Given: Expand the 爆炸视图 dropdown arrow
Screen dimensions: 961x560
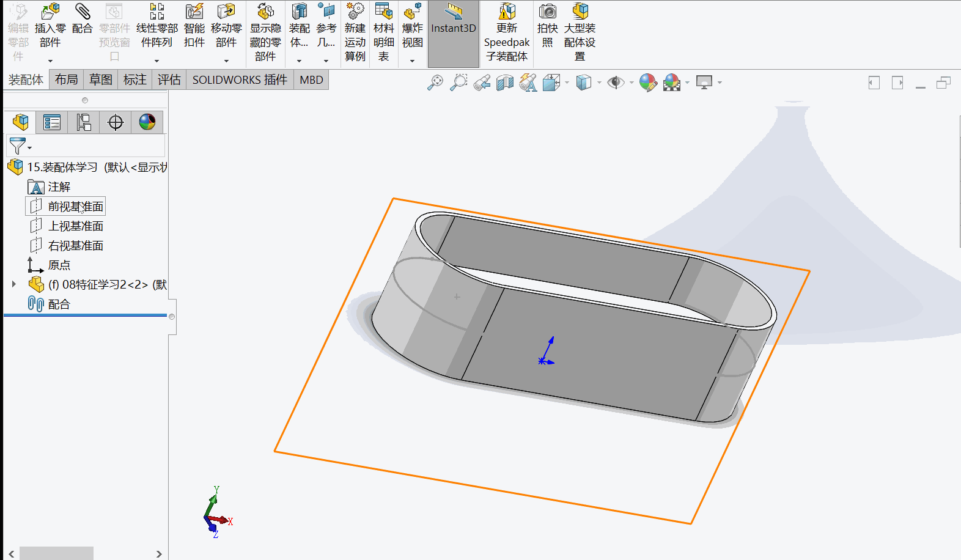Looking at the screenshot, I should point(412,61).
